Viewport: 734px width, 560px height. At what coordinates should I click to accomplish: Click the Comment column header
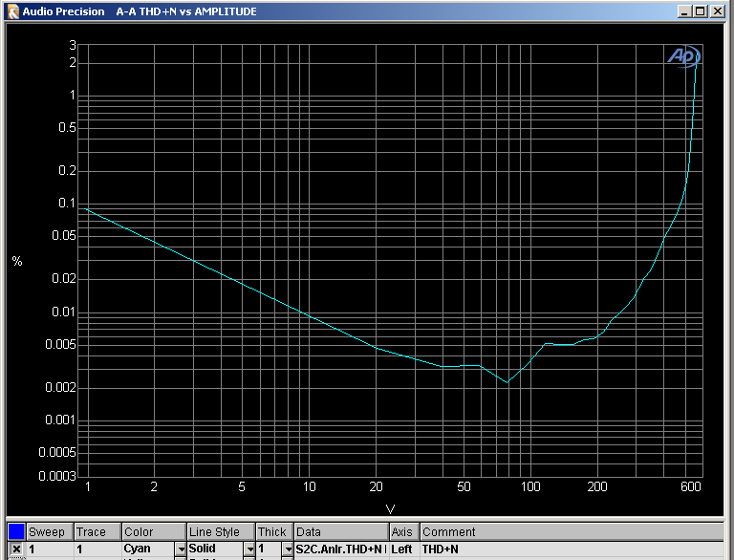coord(572,531)
